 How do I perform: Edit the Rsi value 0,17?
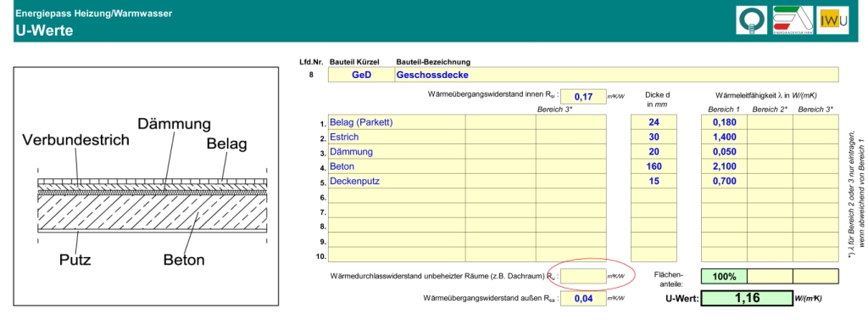click(x=583, y=97)
